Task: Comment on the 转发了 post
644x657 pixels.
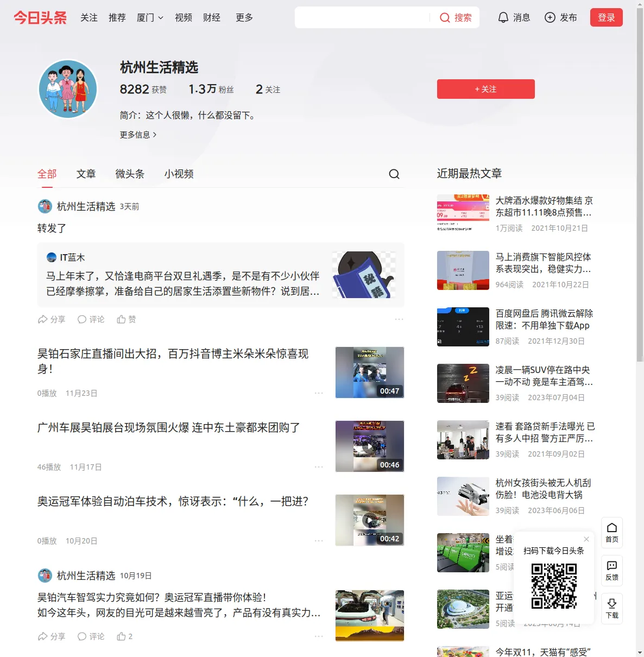Action: [x=91, y=319]
